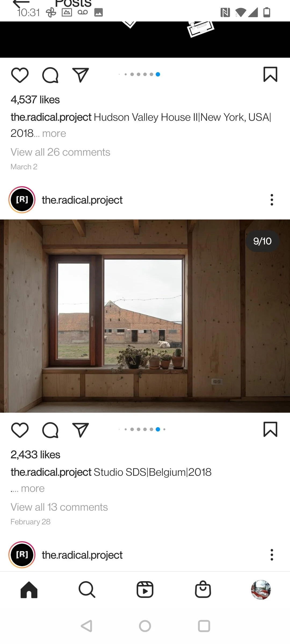Screen dimensions: 290x644
Task: View all 13 comments
Action: [x=59, y=507]
